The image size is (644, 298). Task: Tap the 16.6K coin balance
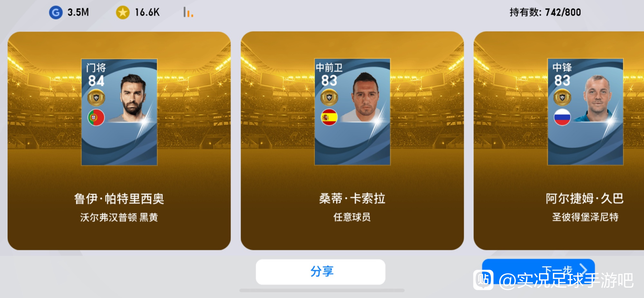pos(147,13)
